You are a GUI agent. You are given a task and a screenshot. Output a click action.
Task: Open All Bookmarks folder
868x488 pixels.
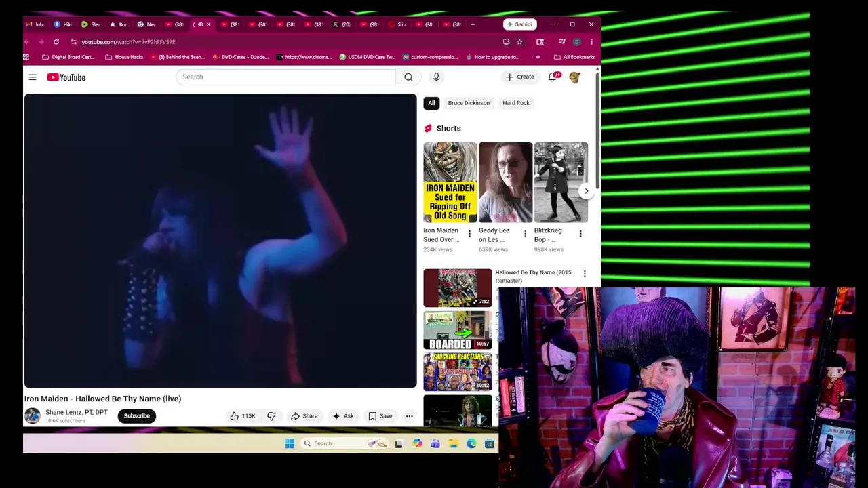tap(574, 57)
